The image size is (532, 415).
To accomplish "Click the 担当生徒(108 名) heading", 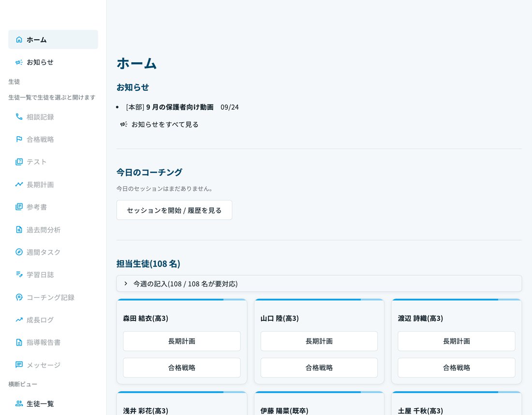I will click(148, 264).
